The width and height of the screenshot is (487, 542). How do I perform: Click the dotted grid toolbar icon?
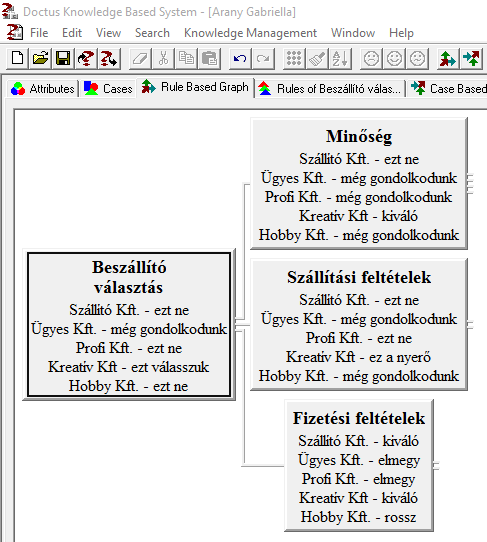click(294, 58)
